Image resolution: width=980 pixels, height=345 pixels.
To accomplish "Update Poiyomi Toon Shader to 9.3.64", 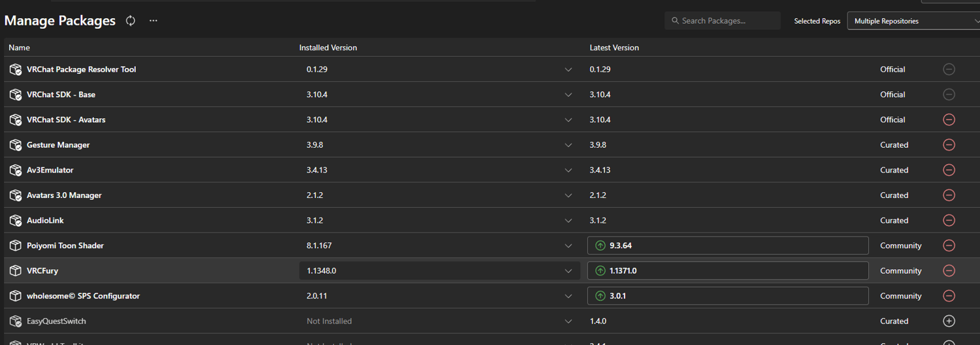I will pos(728,246).
